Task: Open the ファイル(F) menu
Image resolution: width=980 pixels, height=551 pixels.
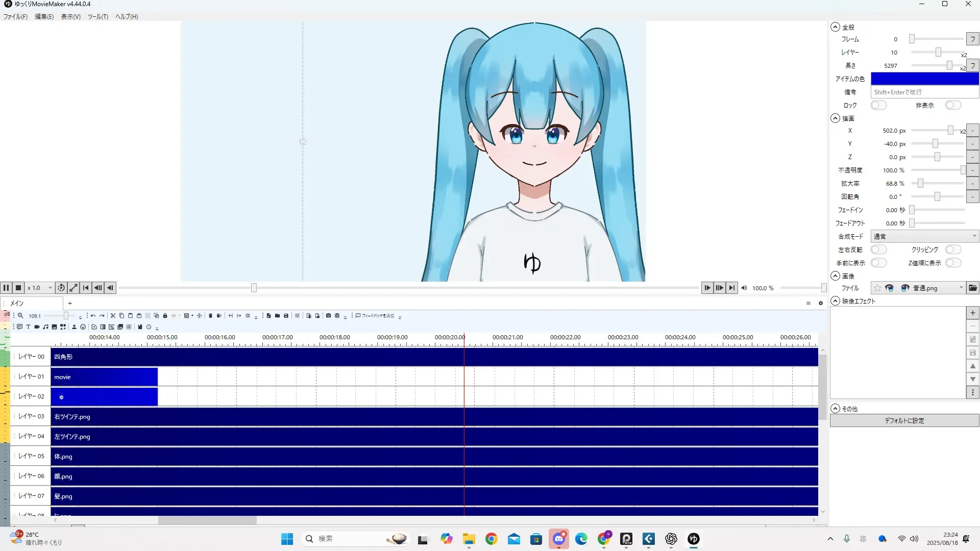Action: pyautogui.click(x=15, y=17)
